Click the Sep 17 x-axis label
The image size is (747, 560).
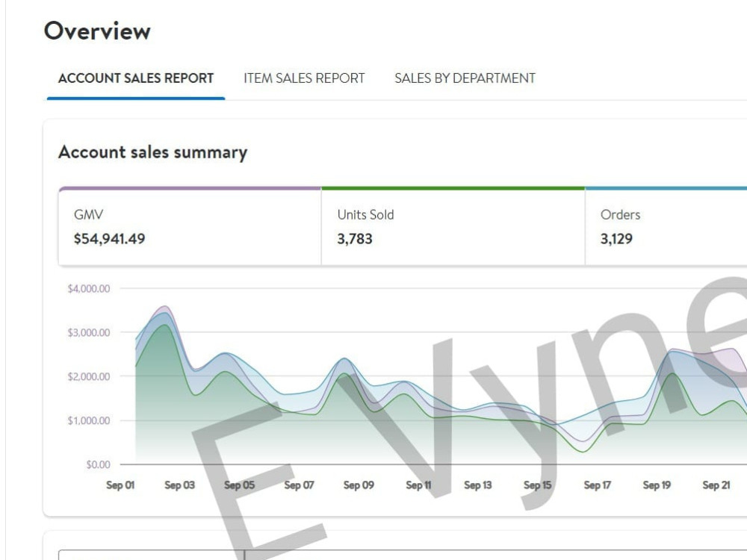pos(597,485)
